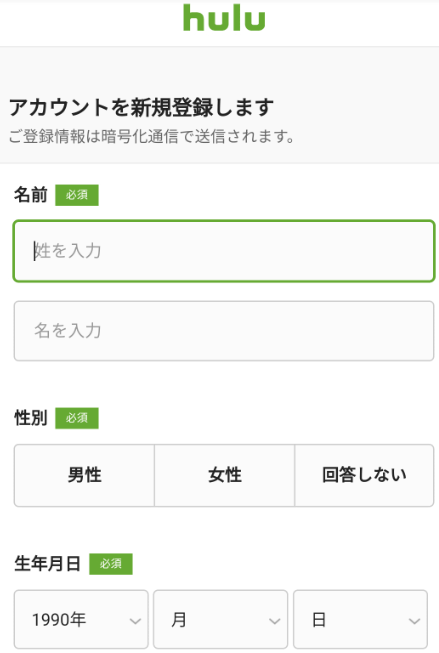Click the 性別 section label
The image size is (439, 653).
click(31, 418)
